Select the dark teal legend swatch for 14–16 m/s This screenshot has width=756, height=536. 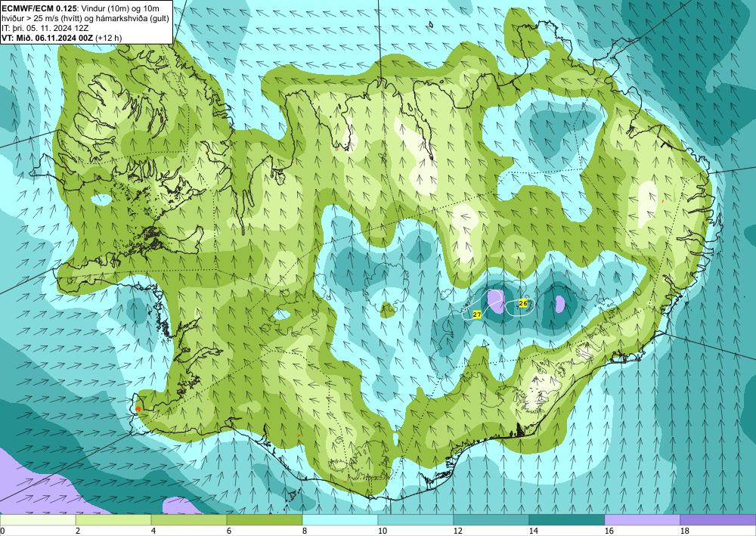567,520
